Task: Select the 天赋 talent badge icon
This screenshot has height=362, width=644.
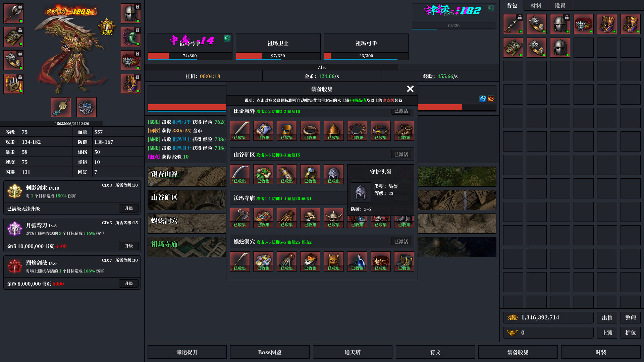Action: (107, 26)
